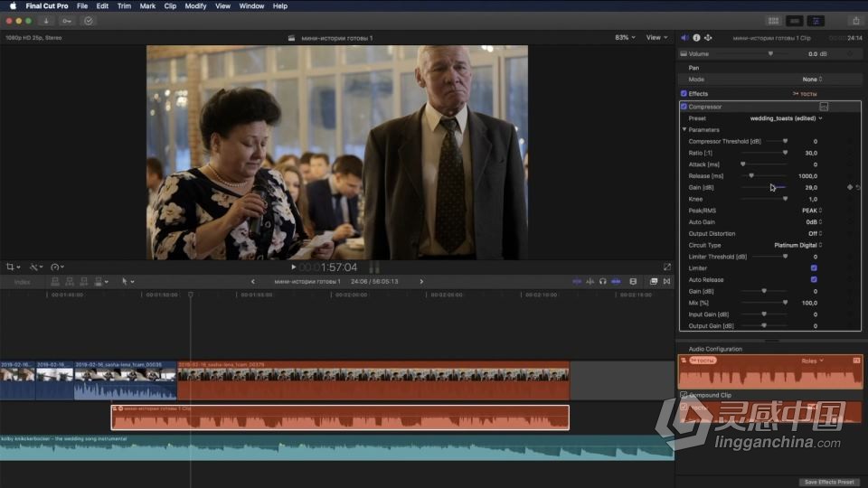Image resolution: width=868 pixels, height=488 pixels.
Task: Toggle the inspector sliders icon
Action: click(816, 21)
